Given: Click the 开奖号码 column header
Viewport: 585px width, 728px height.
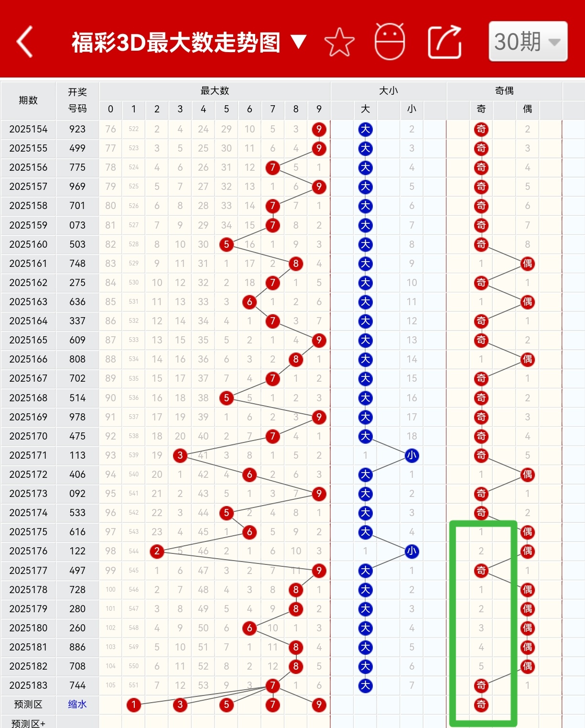Looking at the screenshot, I should click(x=77, y=100).
